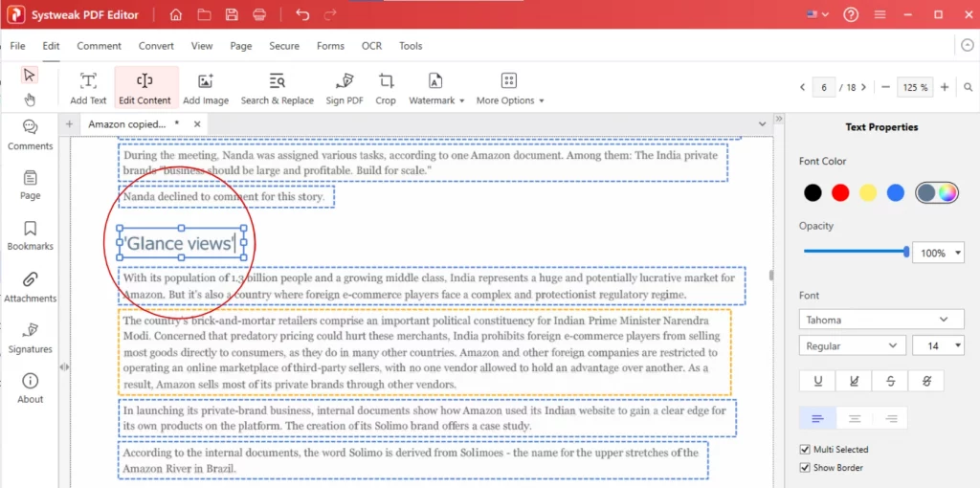Image resolution: width=980 pixels, height=488 pixels.
Task: Open the Attachments sidebar panel
Action: [x=30, y=287]
